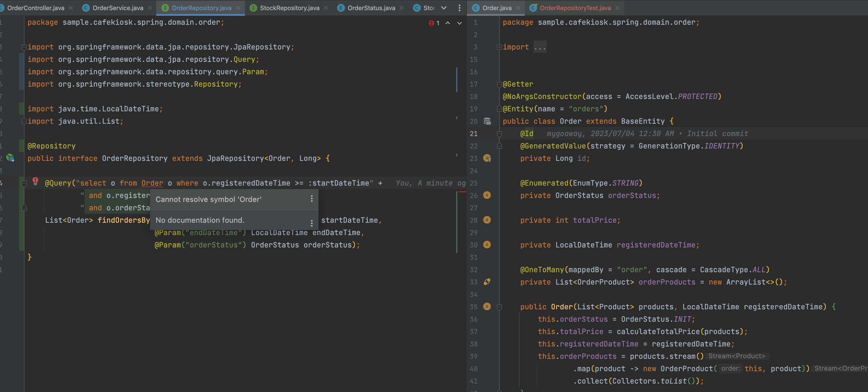Expand collapsed imports in Order.java
The image size is (868, 392).
click(x=499, y=47)
